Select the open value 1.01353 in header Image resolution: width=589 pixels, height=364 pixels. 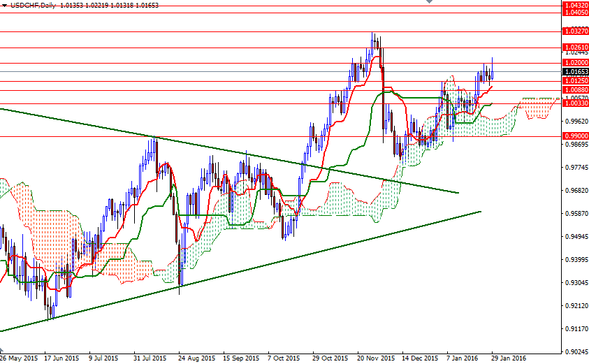(72, 6)
